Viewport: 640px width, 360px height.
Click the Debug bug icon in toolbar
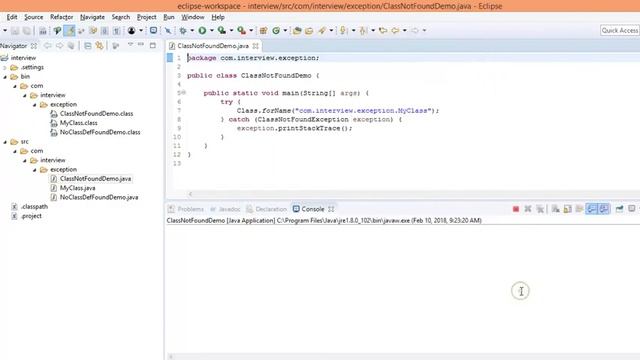[x=183, y=31]
